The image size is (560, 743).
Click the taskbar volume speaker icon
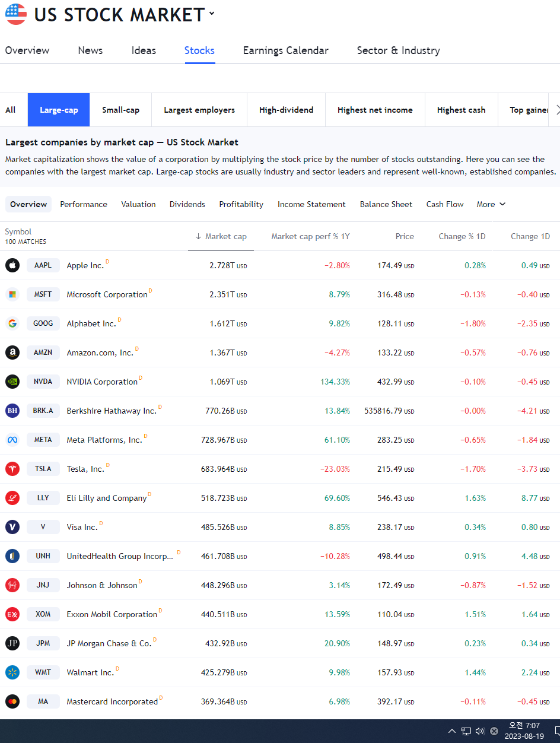coord(480,731)
